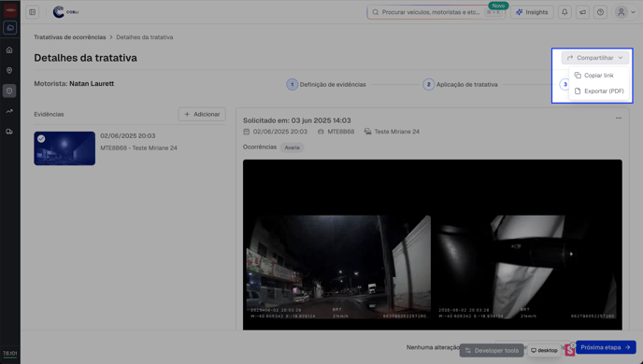The height and width of the screenshot is (364, 643).
Task: Click the driver name Natan Laurett
Action: pyautogui.click(x=92, y=83)
